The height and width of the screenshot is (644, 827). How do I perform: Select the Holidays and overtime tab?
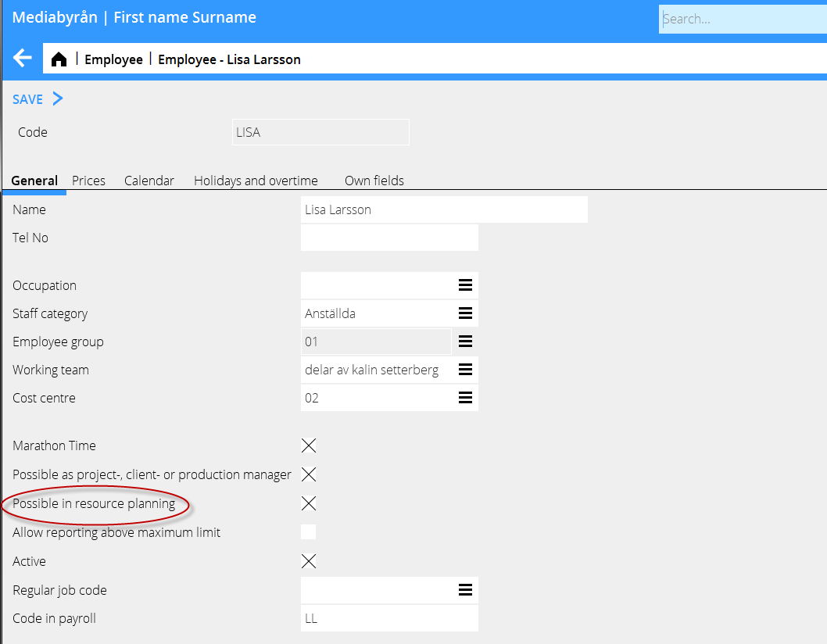pos(256,181)
